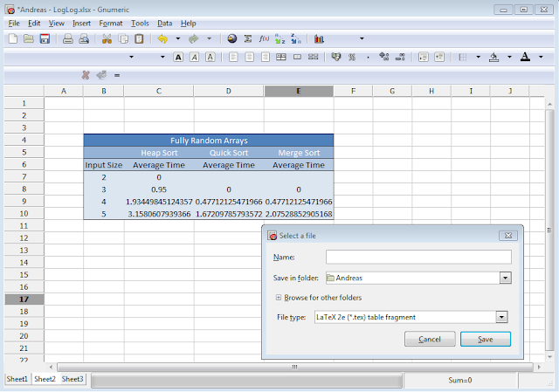The image size is (559, 392).
Task: Open the Save in folder dropdown
Action: click(x=506, y=278)
